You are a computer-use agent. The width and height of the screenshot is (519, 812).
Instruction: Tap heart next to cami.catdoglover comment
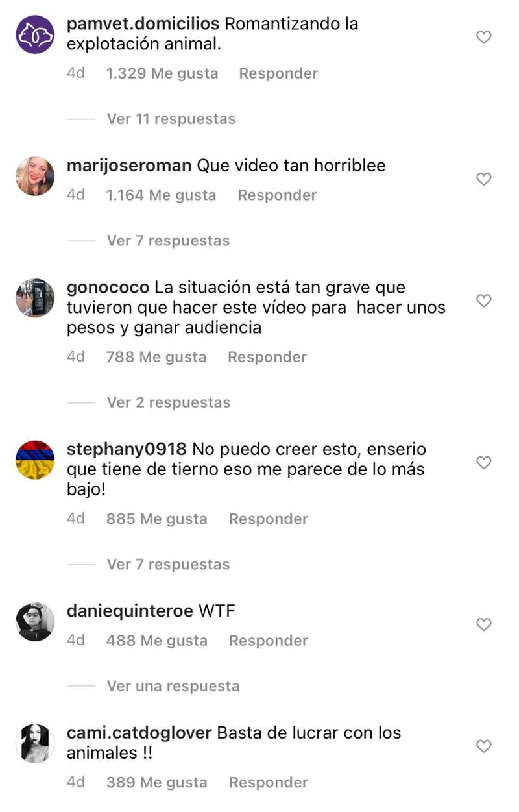pyautogui.click(x=484, y=746)
